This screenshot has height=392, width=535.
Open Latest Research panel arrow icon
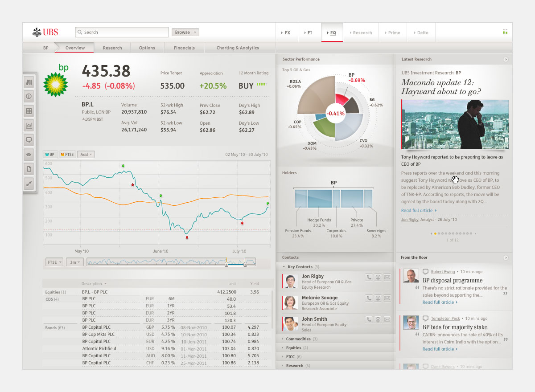506,59
